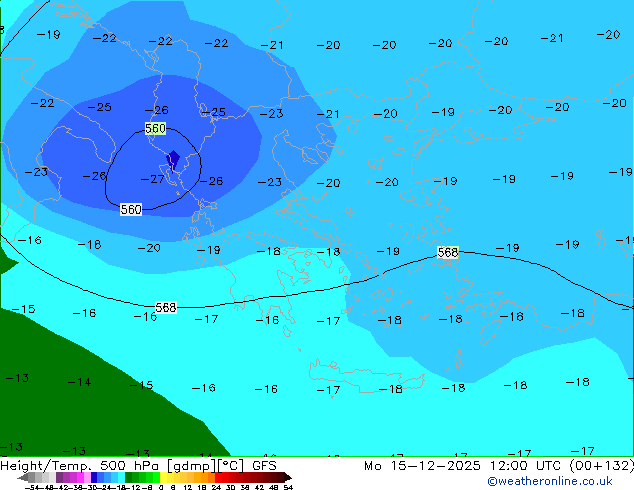
Task: Click the upper 560 contour label
Action: [156, 129]
